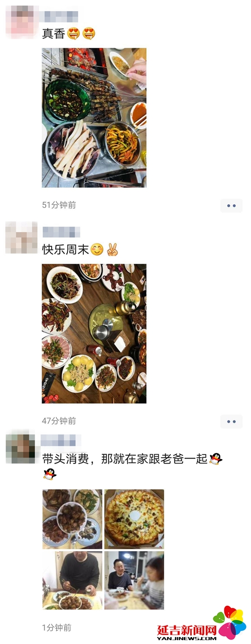Tap the 51分钟前 timestamp
251x644 pixels.
(x=59, y=205)
